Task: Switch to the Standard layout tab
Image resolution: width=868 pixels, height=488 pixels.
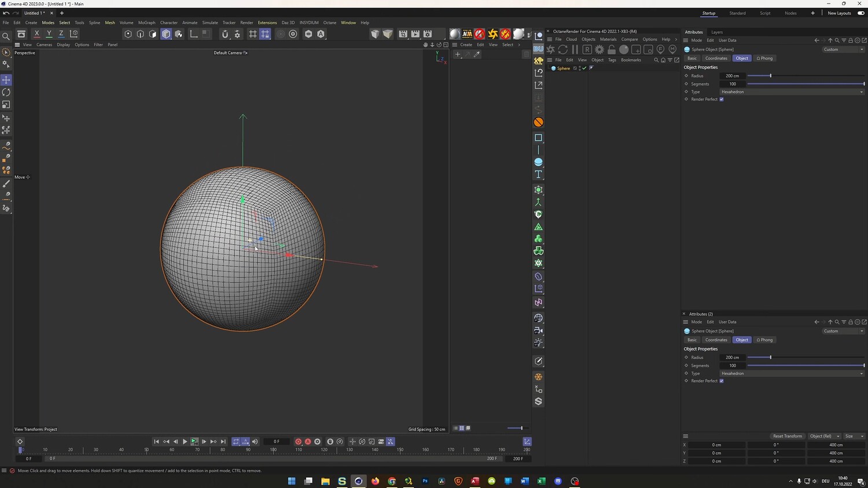Action: pos(737,13)
